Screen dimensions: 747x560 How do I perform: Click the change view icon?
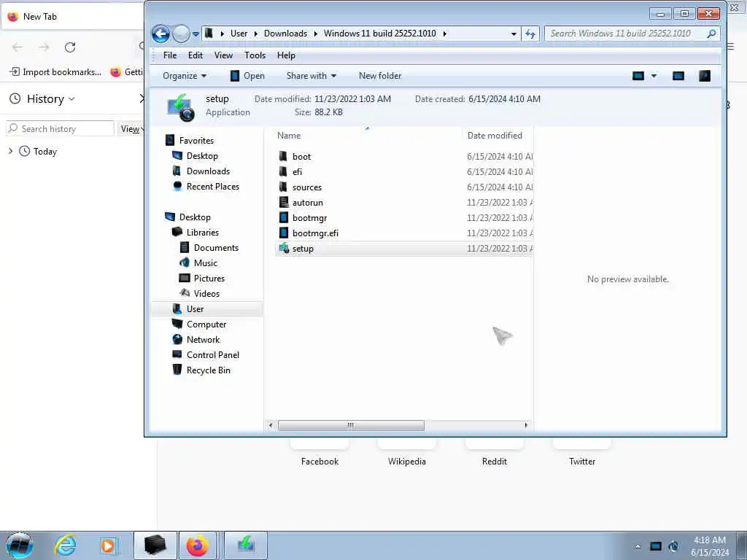tap(638, 76)
